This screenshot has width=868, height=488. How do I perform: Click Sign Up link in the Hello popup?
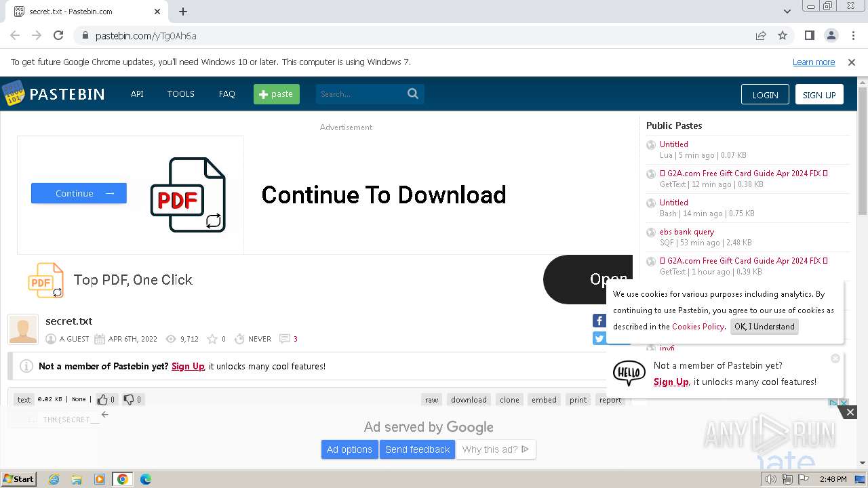point(671,382)
